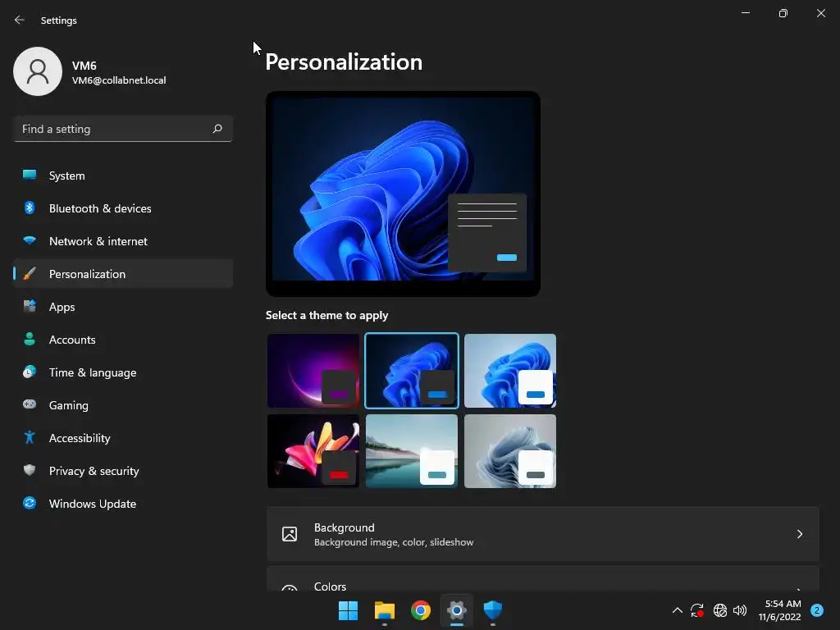Select the Windows dark blue bloom theme
Viewport: 840px width, 630px height.
click(x=412, y=371)
